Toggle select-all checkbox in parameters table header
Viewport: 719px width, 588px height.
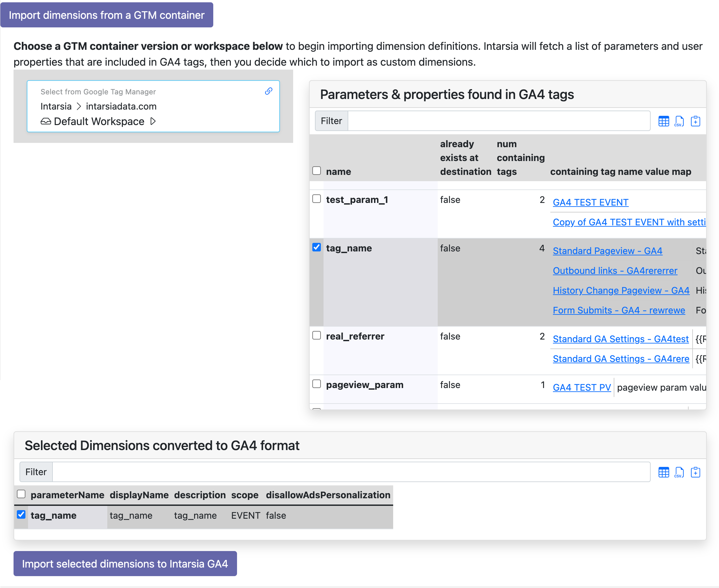[317, 171]
